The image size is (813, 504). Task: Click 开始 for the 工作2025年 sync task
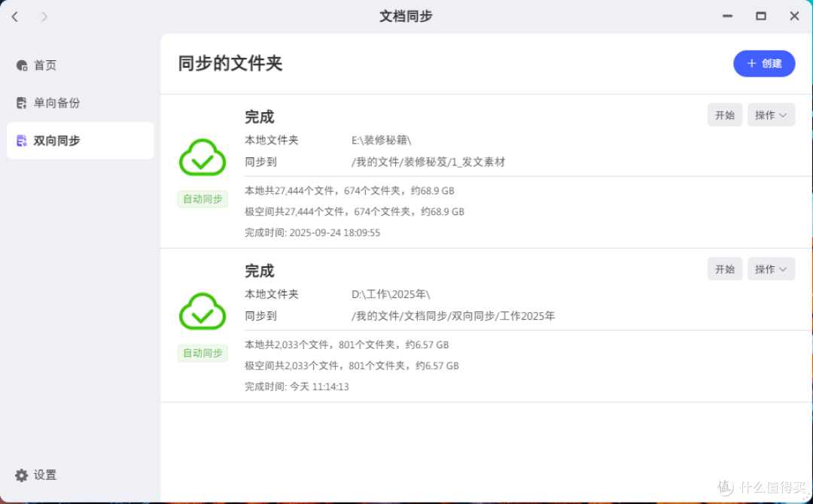coord(724,269)
